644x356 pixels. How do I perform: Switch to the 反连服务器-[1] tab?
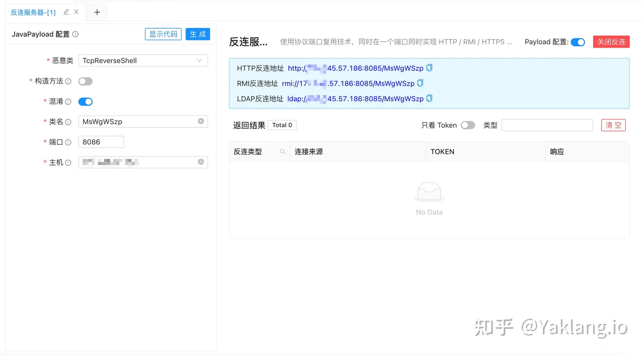(x=33, y=13)
